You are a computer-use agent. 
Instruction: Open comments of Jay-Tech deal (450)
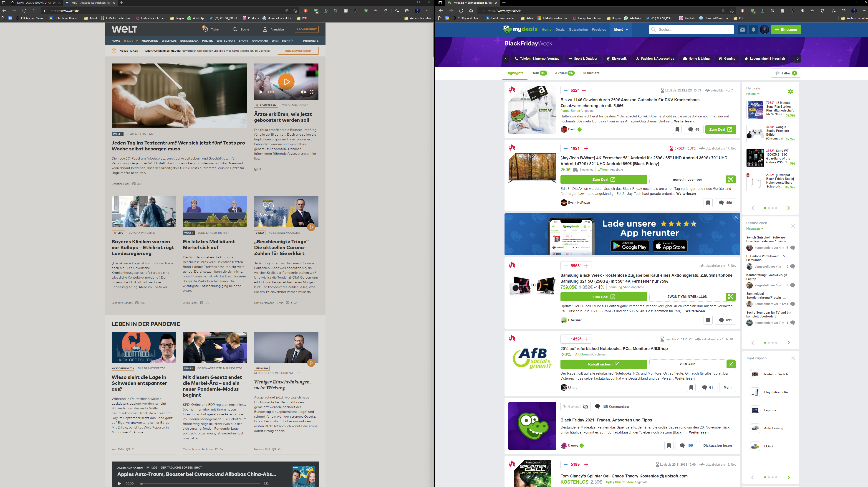pos(725,203)
